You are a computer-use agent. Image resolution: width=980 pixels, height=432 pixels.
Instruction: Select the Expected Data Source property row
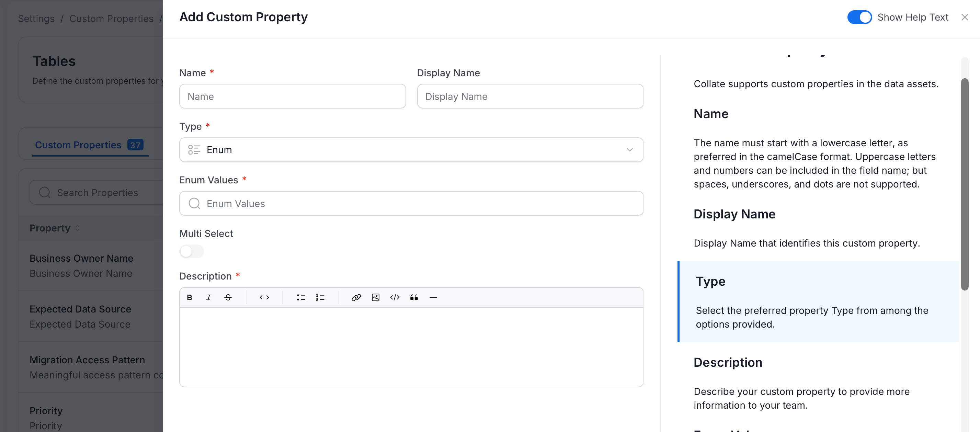click(91, 317)
